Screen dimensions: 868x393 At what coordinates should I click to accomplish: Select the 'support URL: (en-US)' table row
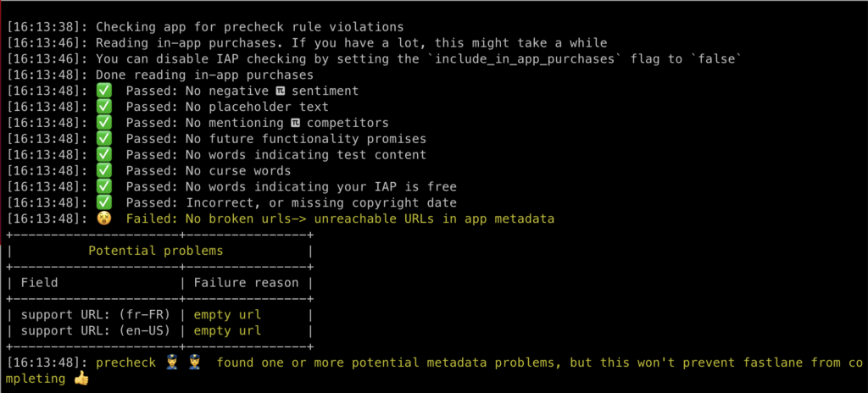pyautogui.click(x=95, y=330)
